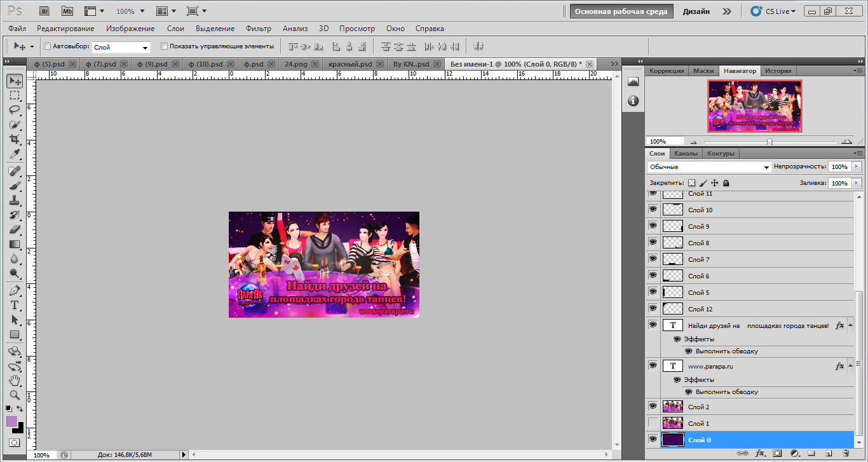Create a new layer via the panel icon
Image resolution: width=868 pixels, height=462 pixels.
pyautogui.click(x=828, y=454)
